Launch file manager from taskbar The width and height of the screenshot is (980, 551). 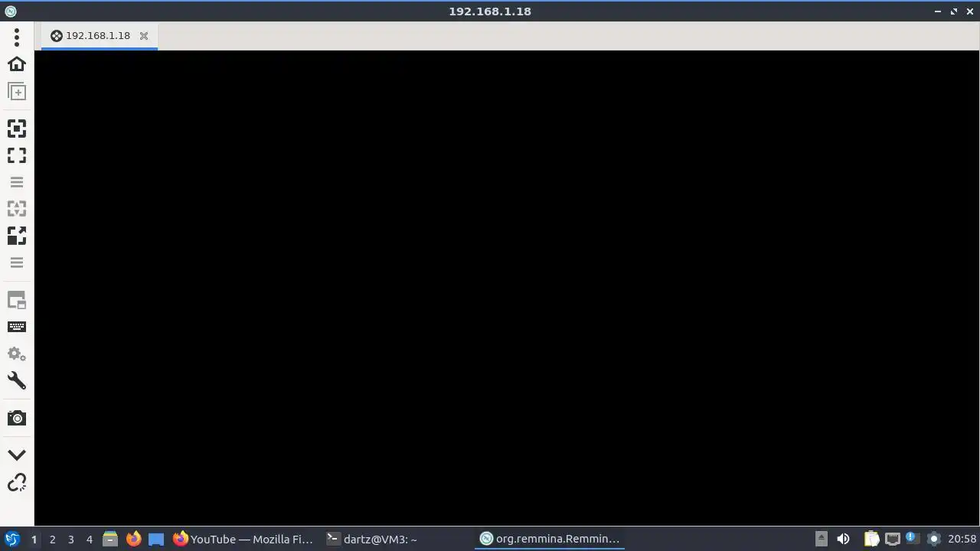coord(110,539)
